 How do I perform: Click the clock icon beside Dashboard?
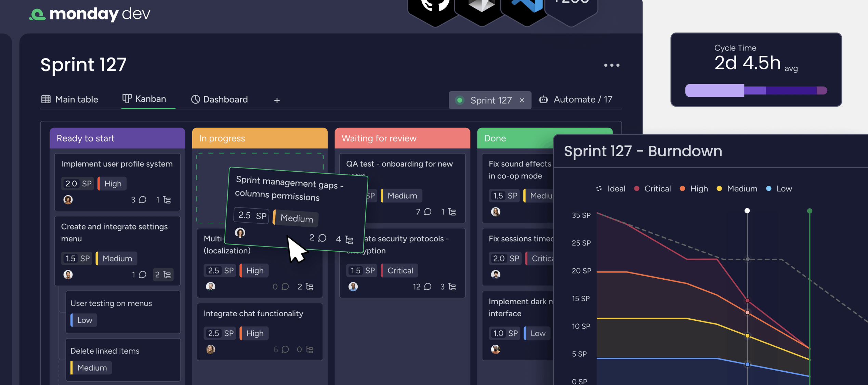pyautogui.click(x=195, y=99)
